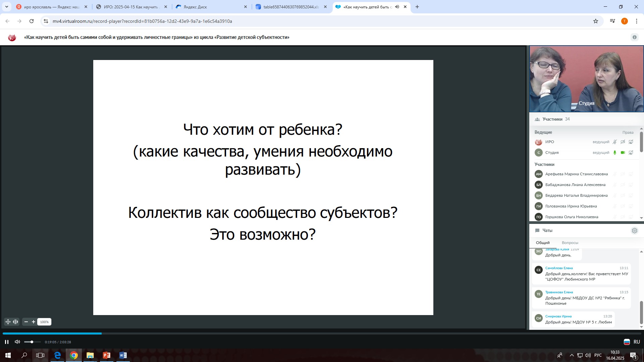Toggle ИРО screen-share rights icon
This screenshot has width=644, height=362.
click(631, 142)
